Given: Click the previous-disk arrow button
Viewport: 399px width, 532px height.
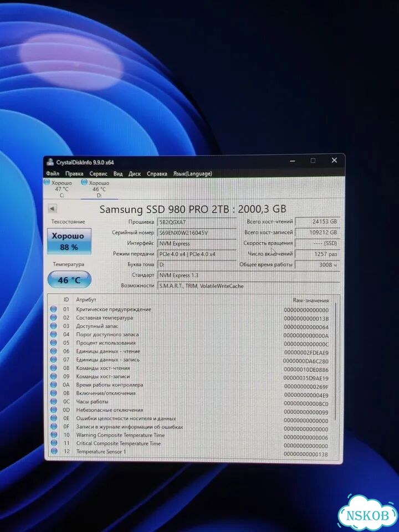Looking at the screenshot, I should tap(52, 208).
